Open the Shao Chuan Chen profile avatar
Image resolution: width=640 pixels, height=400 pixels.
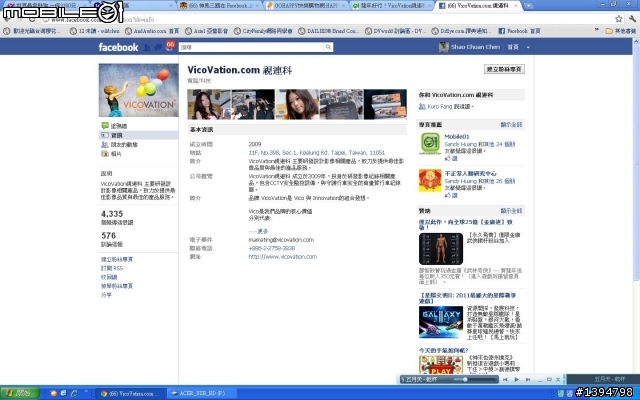tap(443, 47)
